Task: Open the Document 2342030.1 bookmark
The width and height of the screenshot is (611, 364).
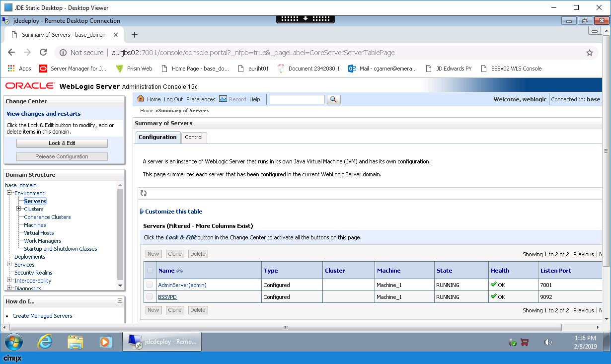Action: click(308, 69)
